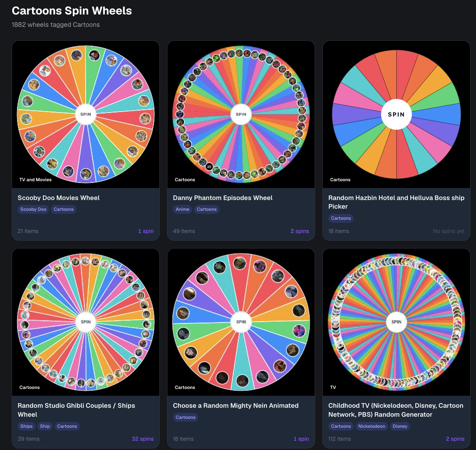Click 18 items under Mighty Nein Animated
The width and height of the screenshot is (476, 450).
183,439
